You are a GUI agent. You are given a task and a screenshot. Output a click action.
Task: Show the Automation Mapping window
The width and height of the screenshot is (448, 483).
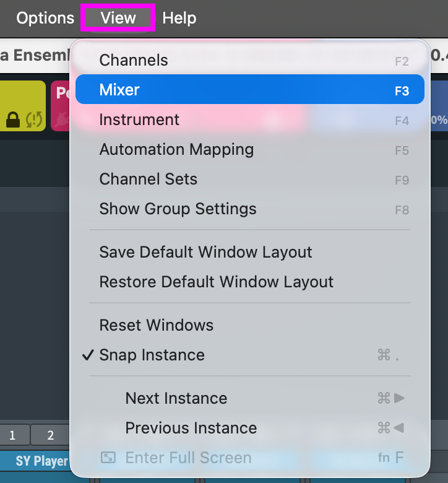pos(176,149)
